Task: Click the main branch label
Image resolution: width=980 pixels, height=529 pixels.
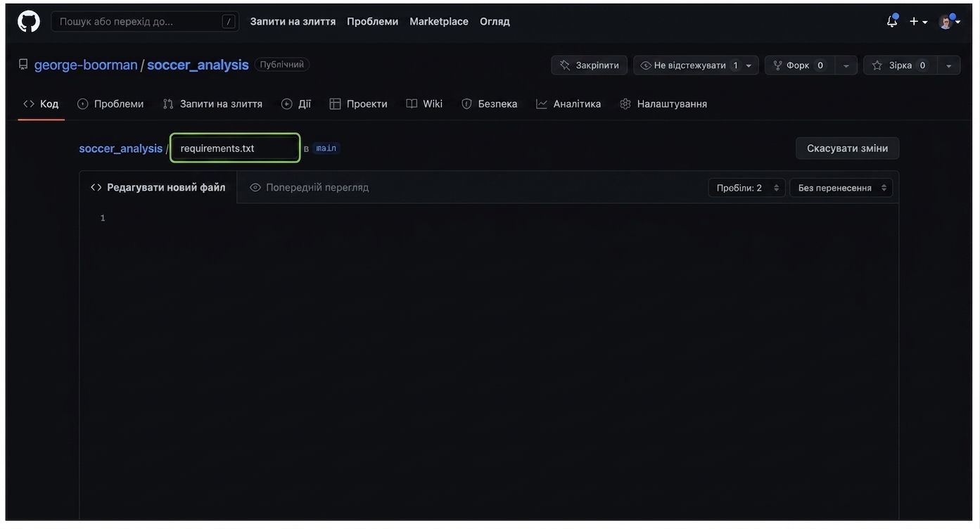Action: pos(326,148)
